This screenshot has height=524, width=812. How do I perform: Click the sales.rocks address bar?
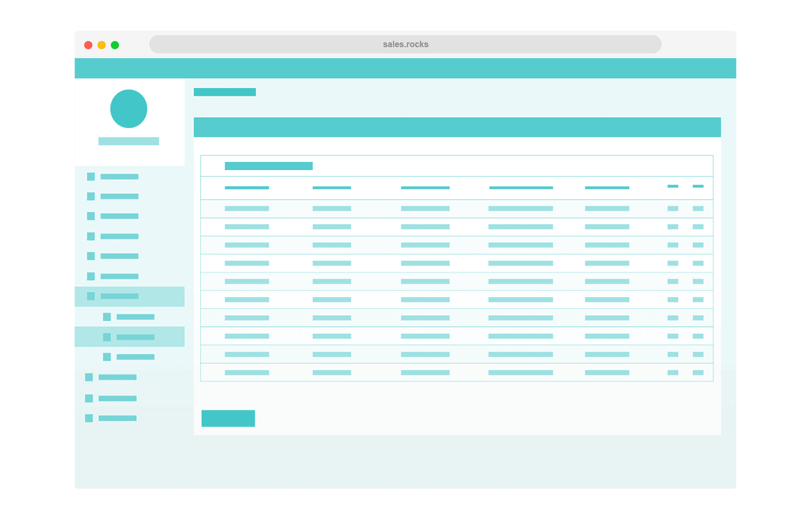[x=405, y=45]
